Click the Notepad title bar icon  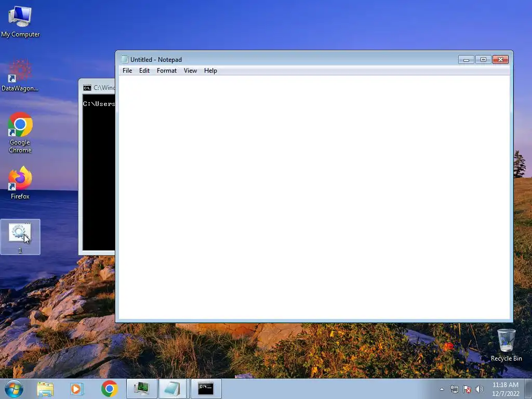coord(125,59)
